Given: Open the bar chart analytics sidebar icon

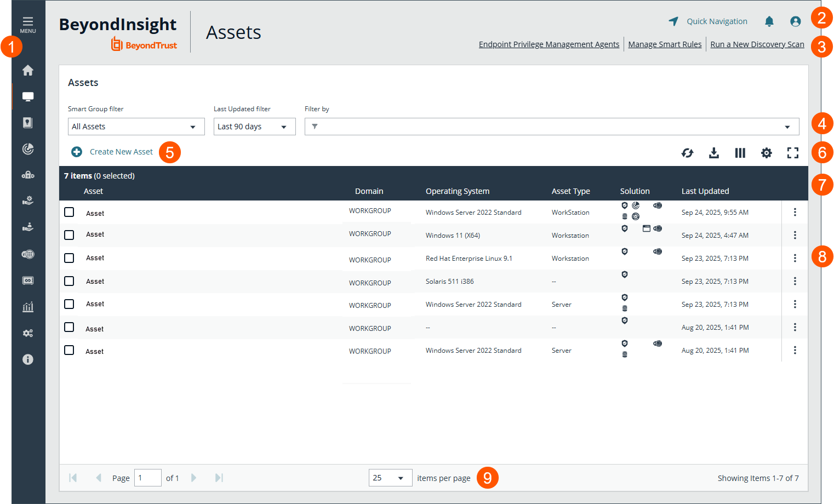Looking at the screenshot, I should click(28, 307).
